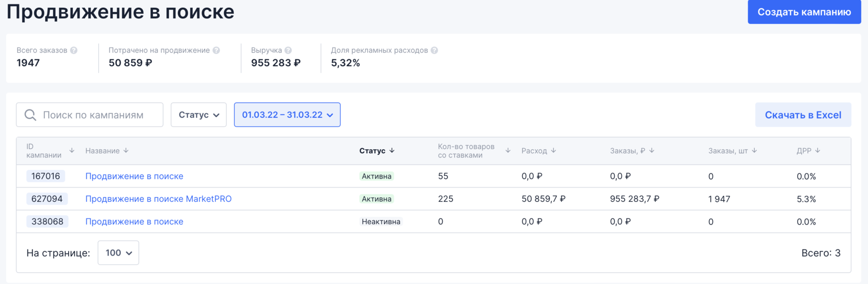Click question mark icon next to Выручка
The width and height of the screenshot is (868, 284).
tap(288, 50)
